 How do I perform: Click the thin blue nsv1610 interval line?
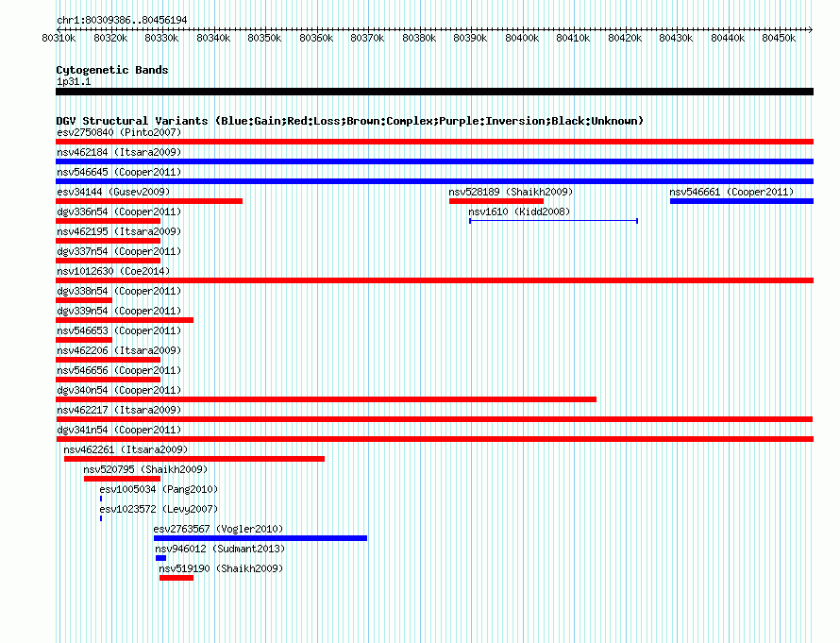click(x=553, y=221)
